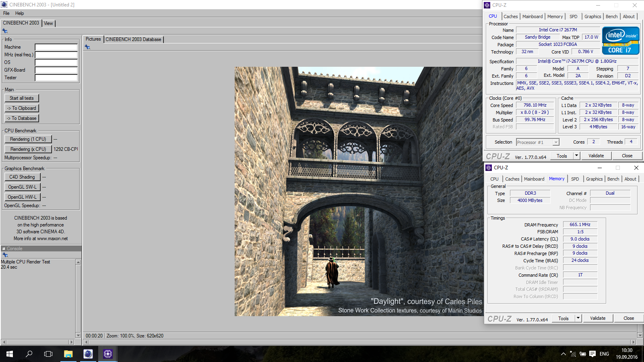
Task: Click '1292 CB-CPU' render score
Action: click(66, 149)
